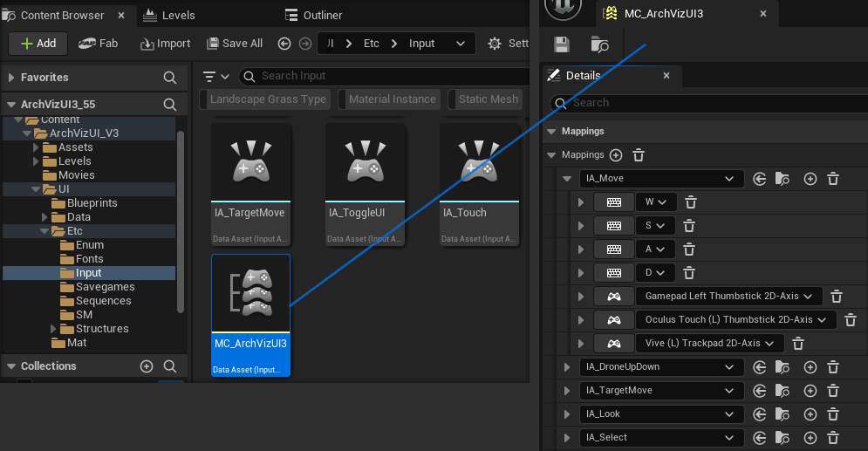Image resolution: width=868 pixels, height=451 pixels.
Task: Click the search icon in the Favorites header
Action: tap(170, 78)
